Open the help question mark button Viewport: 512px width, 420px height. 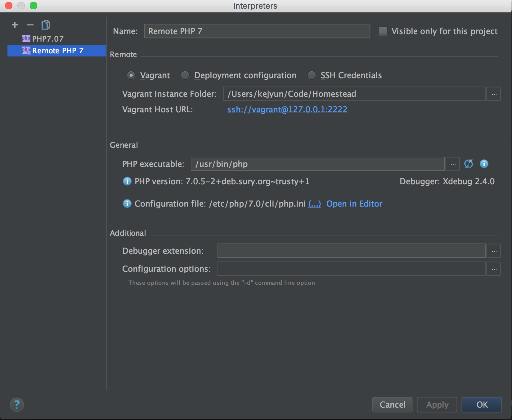[x=17, y=404]
